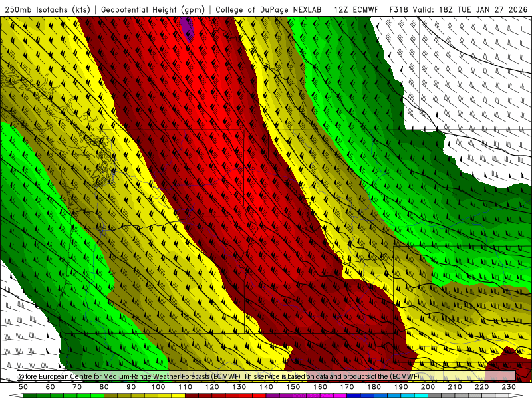Click the '130' value on the color scale

[x=239, y=387]
